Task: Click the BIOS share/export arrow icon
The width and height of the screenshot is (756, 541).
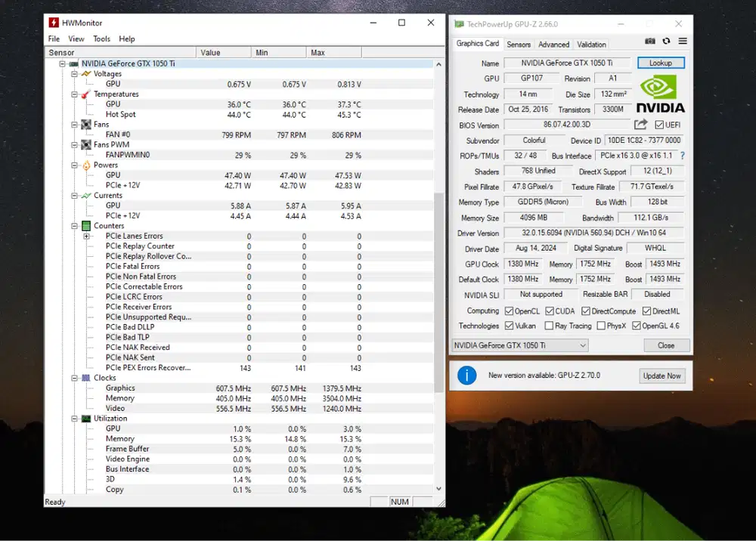Action: (x=640, y=125)
